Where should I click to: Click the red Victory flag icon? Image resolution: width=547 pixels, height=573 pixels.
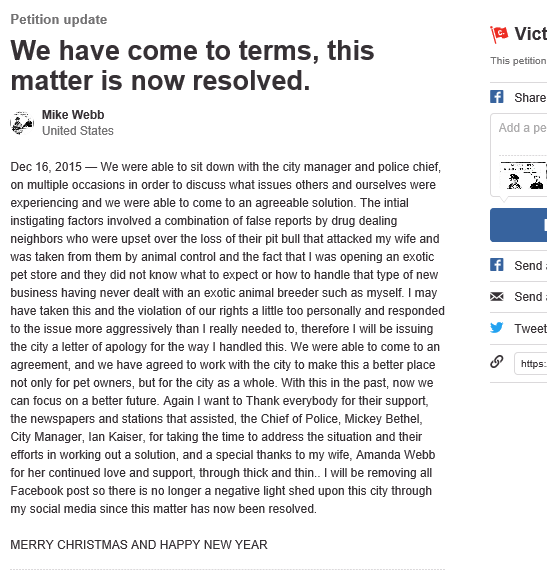(x=499, y=34)
